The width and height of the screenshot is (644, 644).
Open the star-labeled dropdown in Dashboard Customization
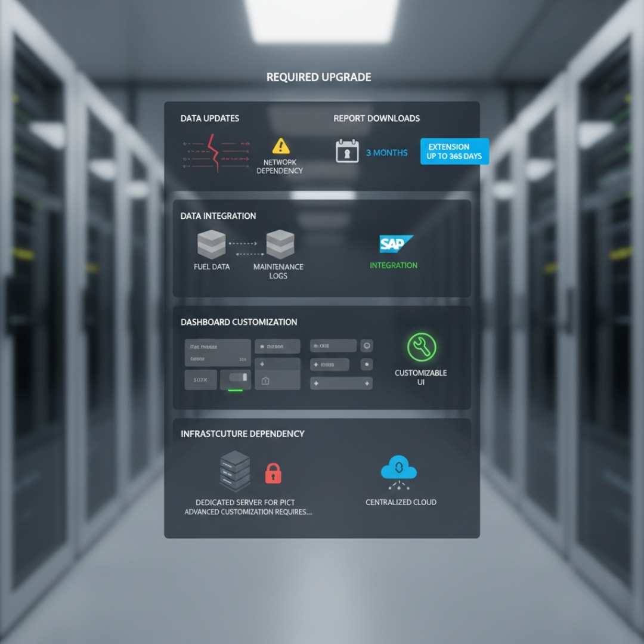coord(277,346)
